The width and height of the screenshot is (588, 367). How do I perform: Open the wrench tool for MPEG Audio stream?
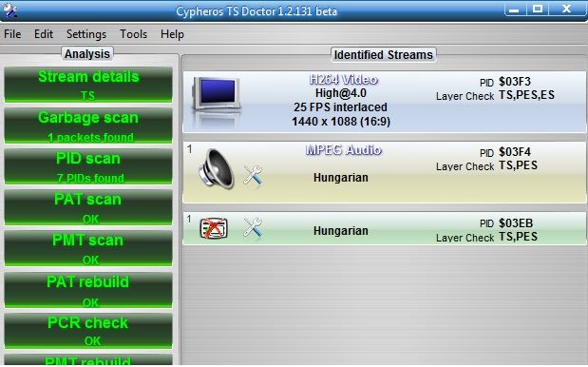point(253,175)
